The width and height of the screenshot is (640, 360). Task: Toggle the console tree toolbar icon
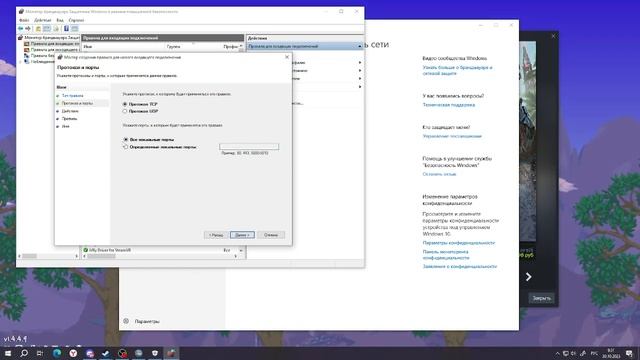47,29
